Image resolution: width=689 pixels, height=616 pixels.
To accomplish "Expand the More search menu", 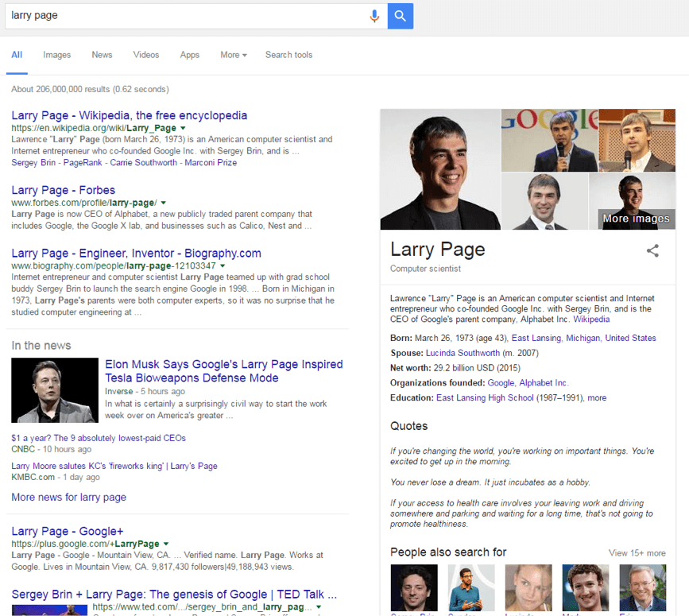I will click(x=234, y=55).
